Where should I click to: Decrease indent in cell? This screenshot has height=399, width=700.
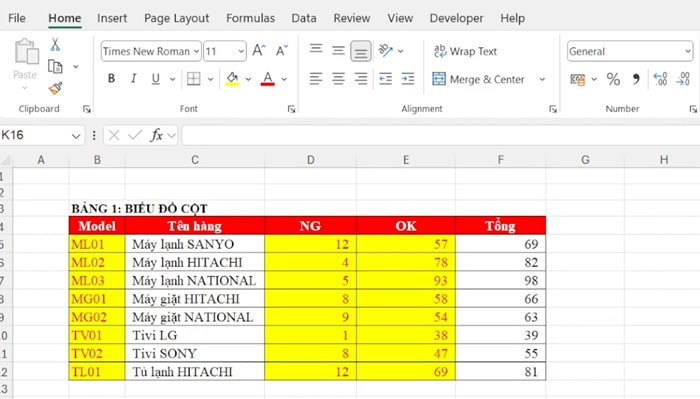pyautogui.click(x=385, y=79)
